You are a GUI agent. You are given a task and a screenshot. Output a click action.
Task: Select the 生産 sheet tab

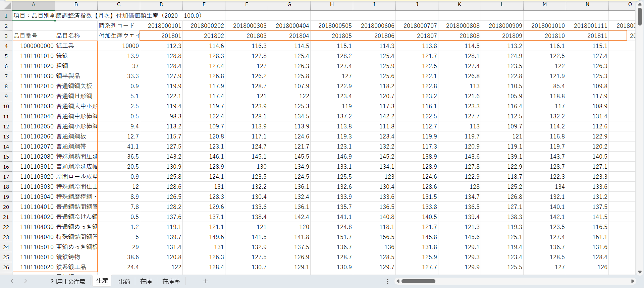point(102,281)
